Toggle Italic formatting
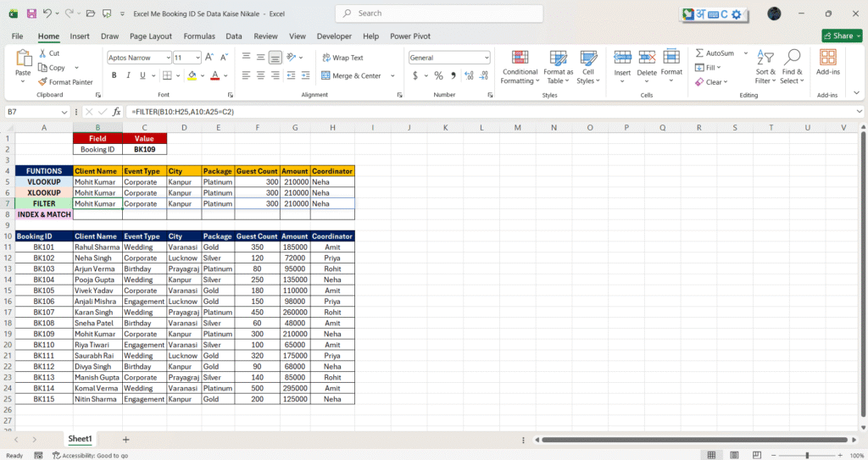This screenshot has height=460, width=868. (128, 75)
